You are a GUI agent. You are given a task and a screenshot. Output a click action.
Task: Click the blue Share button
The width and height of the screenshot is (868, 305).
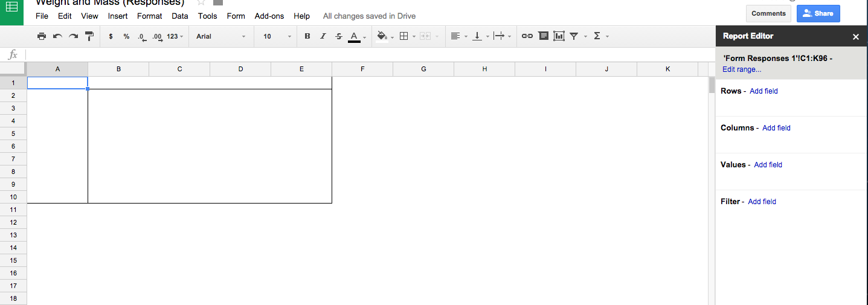(x=818, y=13)
